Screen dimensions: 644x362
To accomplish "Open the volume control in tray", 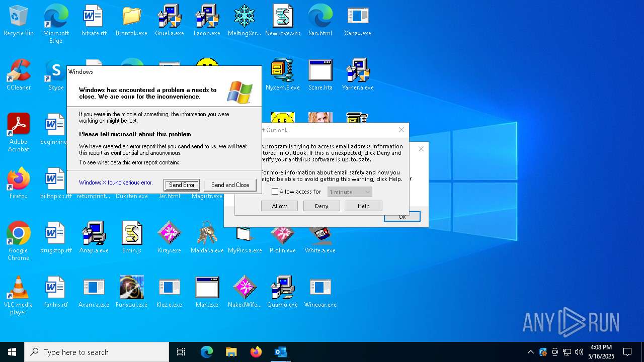I will pos(579,352).
